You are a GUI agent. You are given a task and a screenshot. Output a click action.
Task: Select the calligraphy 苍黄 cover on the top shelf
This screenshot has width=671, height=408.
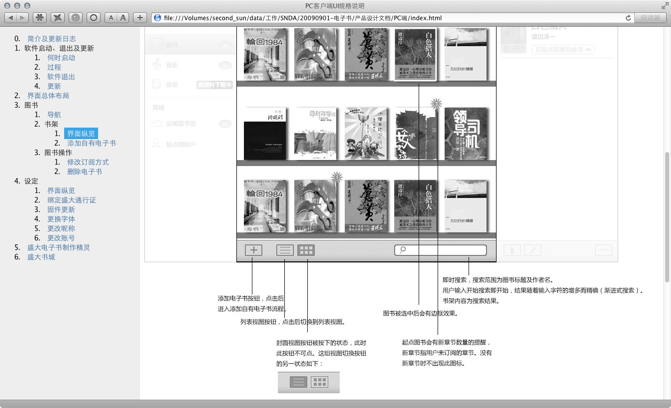(366, 54)
